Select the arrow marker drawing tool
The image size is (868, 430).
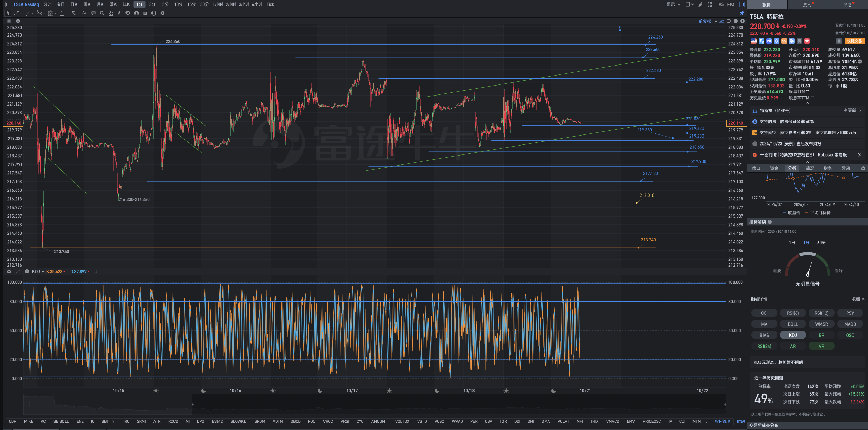74,13
